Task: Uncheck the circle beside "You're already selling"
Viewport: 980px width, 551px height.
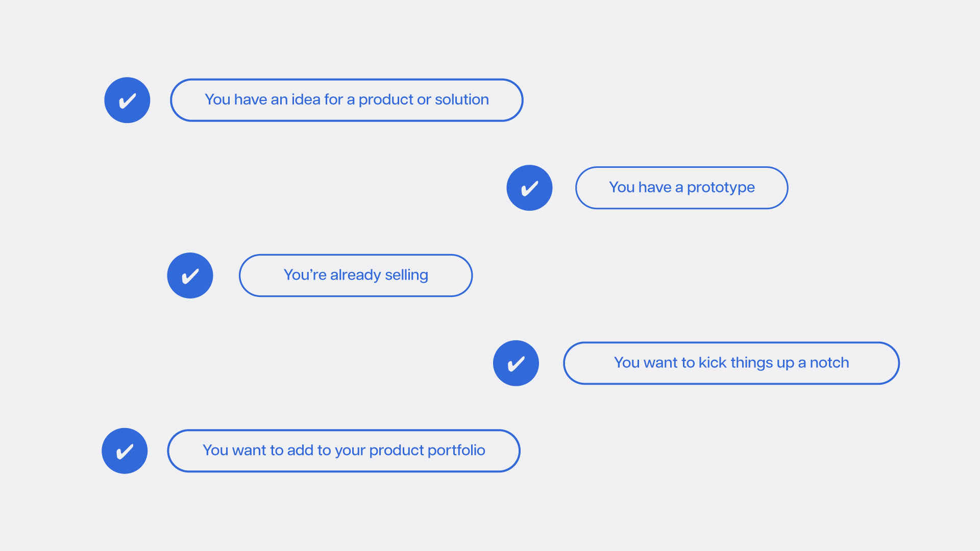Action: click(190, 275)
